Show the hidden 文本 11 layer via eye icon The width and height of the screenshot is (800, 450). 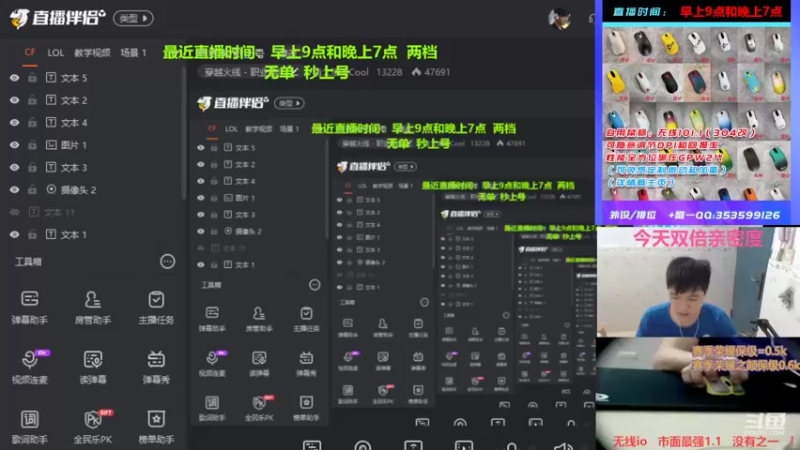14,212
